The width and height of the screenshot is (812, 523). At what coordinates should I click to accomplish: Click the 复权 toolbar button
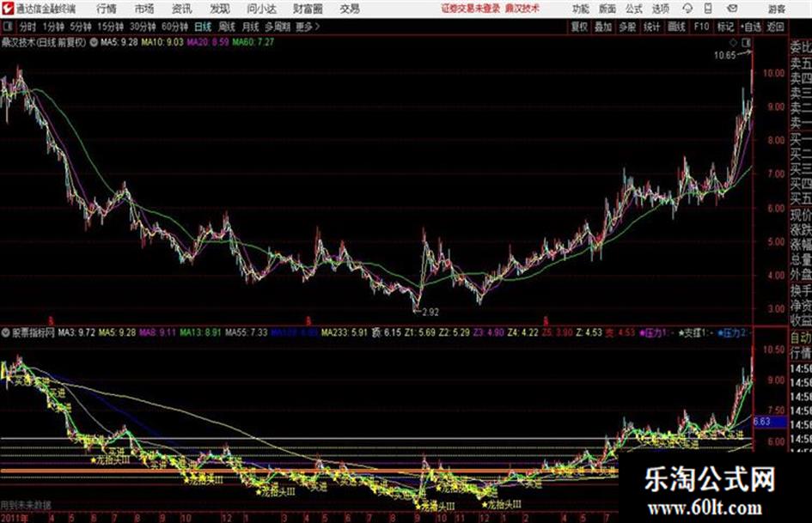pos(579,27)
